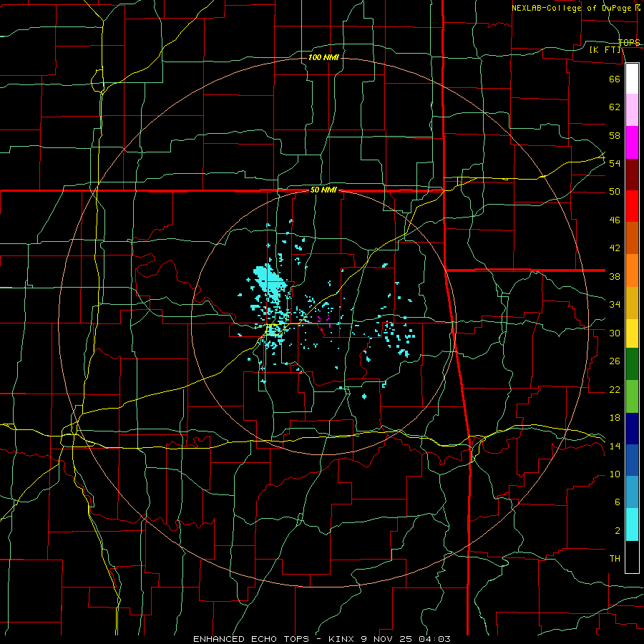Click the cyan legend swatch

tap(632, 525)
